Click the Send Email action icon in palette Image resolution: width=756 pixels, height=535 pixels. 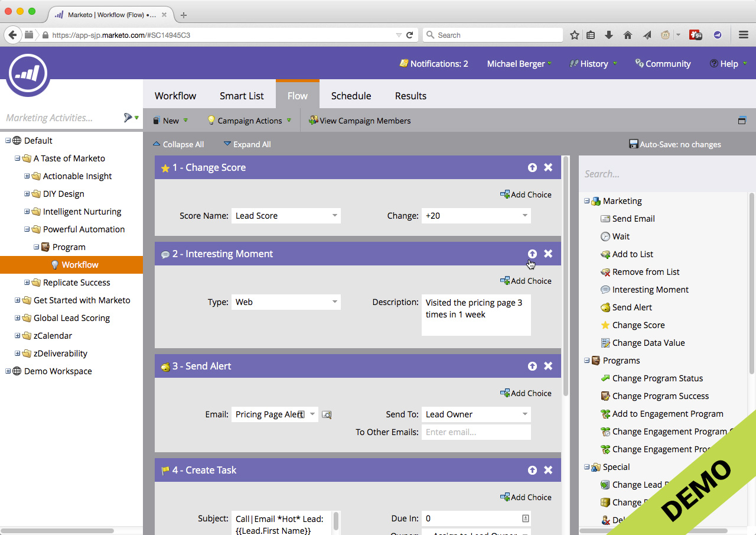605,219
